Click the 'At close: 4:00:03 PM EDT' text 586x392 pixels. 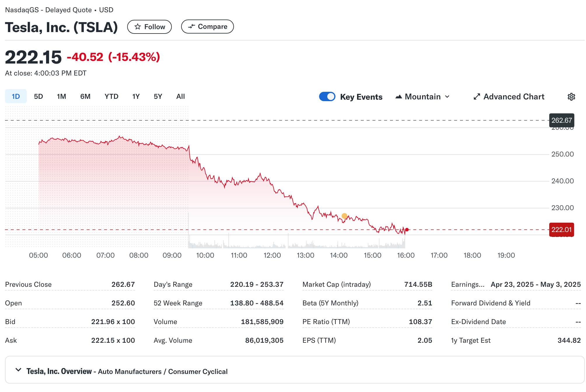pyautogui.click(x=46, y=73)
